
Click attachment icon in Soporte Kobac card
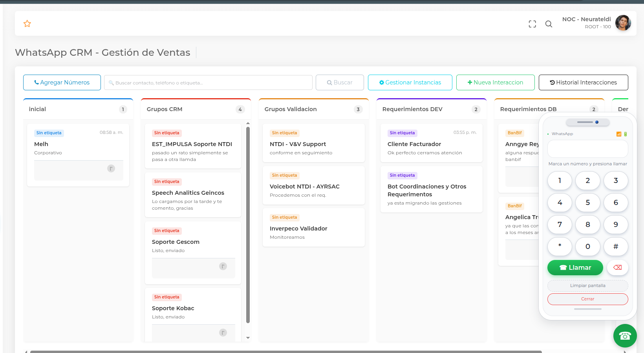pos(223,333)
